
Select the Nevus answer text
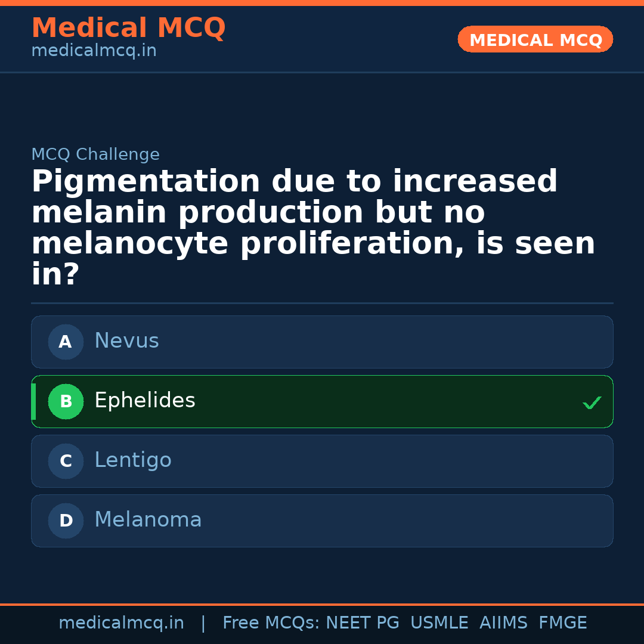tap(126, 341)
